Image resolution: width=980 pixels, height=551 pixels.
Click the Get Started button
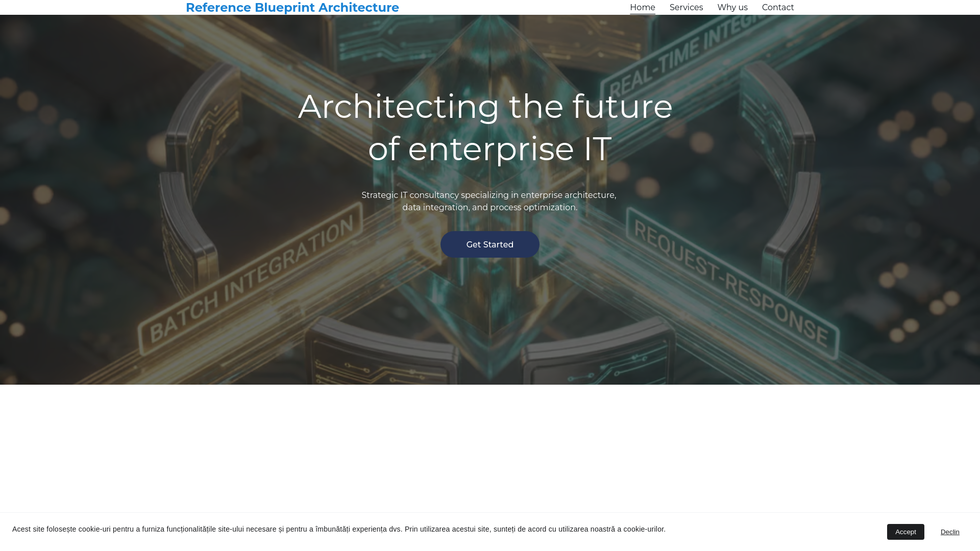tap(489, 244)
